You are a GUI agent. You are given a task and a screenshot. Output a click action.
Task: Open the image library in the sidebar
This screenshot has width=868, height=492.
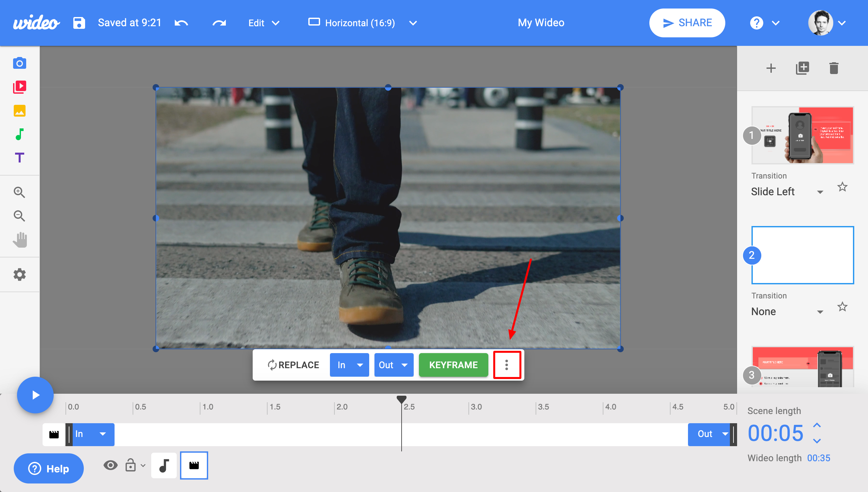pos(20,110)
